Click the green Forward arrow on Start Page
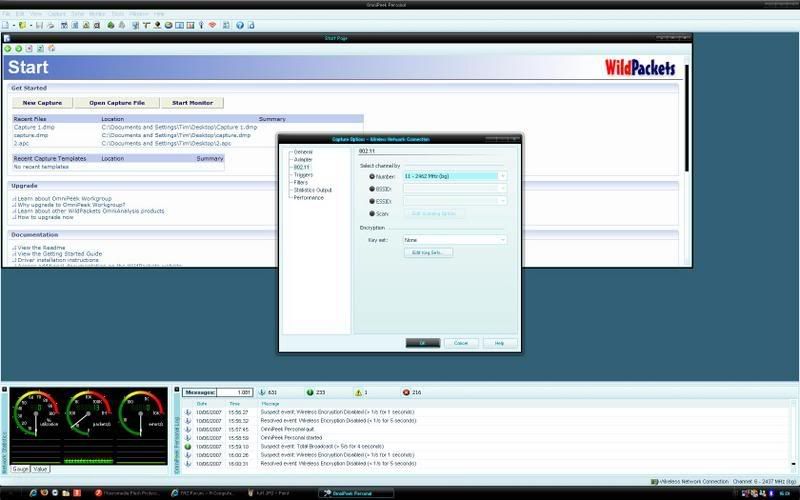The image size is (800, 500). [18, 48]
